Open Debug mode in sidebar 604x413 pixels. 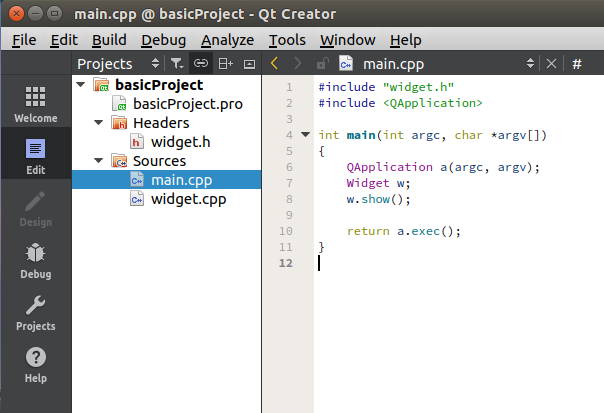(35, 260)
